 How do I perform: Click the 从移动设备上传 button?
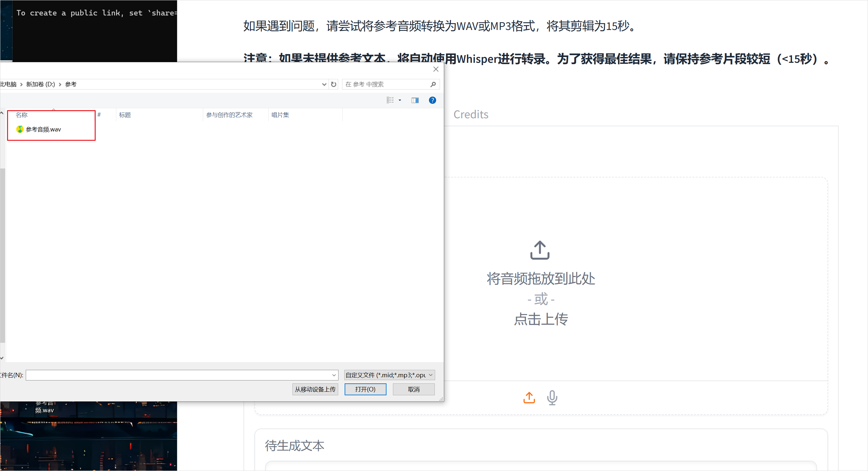tap(315, 389)
